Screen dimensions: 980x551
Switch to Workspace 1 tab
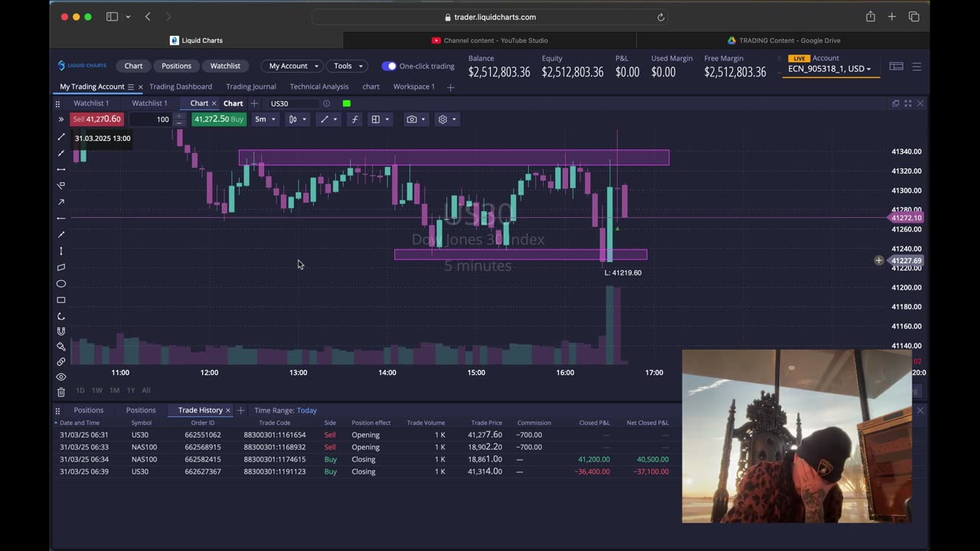click(x=414, y=86)
